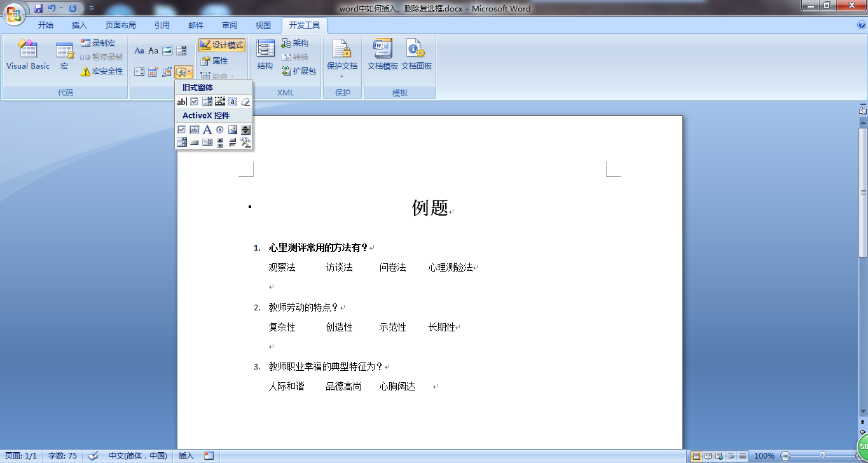The height and width of the screenshot is (463, 868).
Task: Customize Quick Access Toolbar dropdown
Action: (91, 8)
